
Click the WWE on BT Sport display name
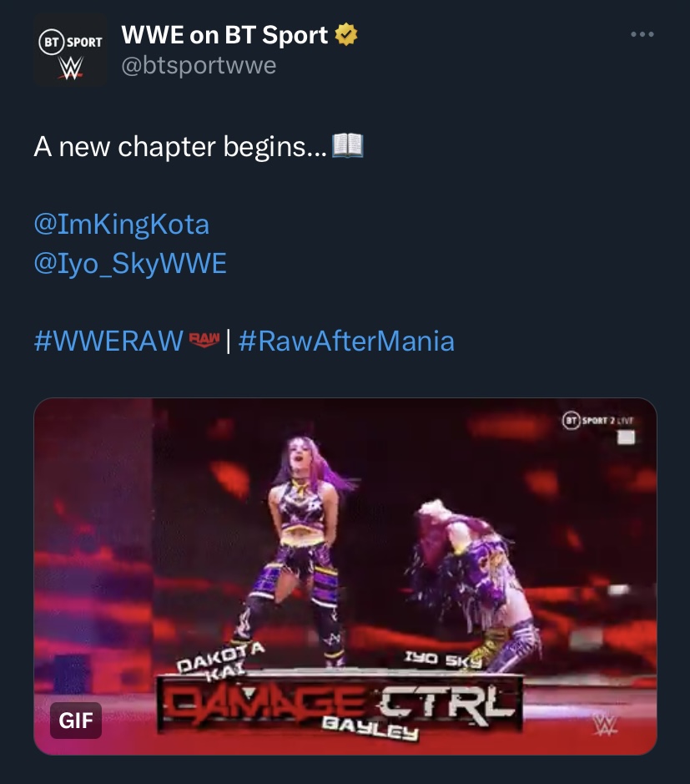point(224,35)
